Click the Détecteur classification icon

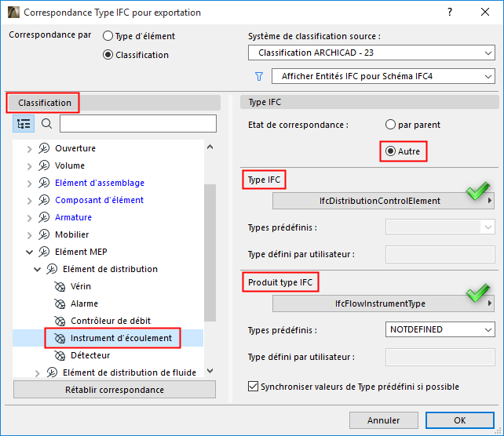pyautogui.click(x=59, y=355)
